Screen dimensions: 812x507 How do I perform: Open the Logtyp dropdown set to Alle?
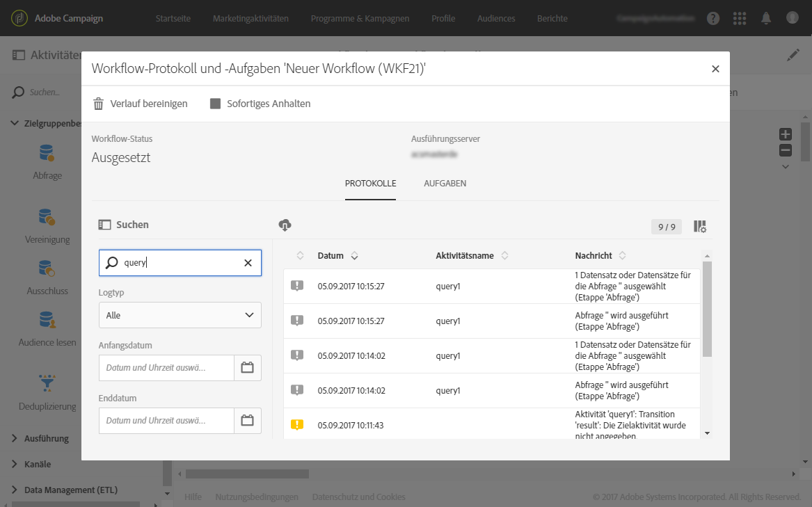tap(180, 315)
